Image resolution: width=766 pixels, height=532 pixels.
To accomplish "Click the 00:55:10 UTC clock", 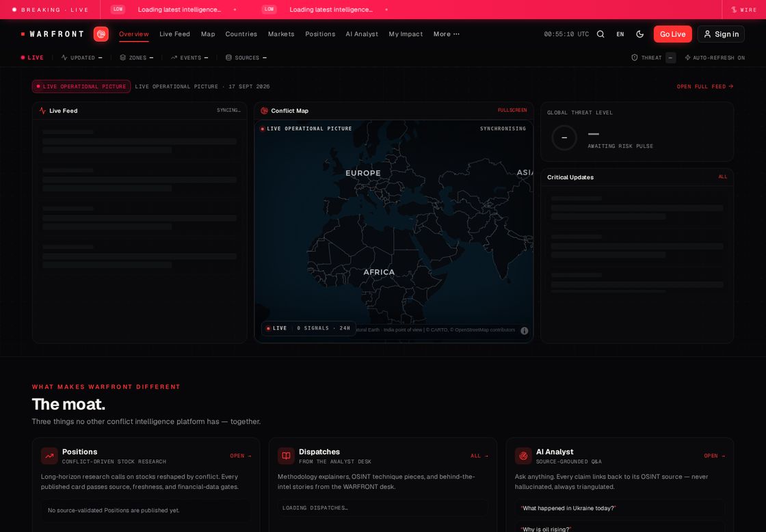I will (x=566, y=34).
